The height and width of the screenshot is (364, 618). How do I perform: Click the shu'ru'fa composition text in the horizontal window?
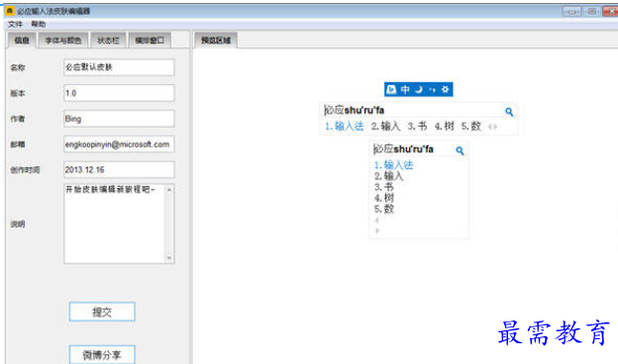364,111
